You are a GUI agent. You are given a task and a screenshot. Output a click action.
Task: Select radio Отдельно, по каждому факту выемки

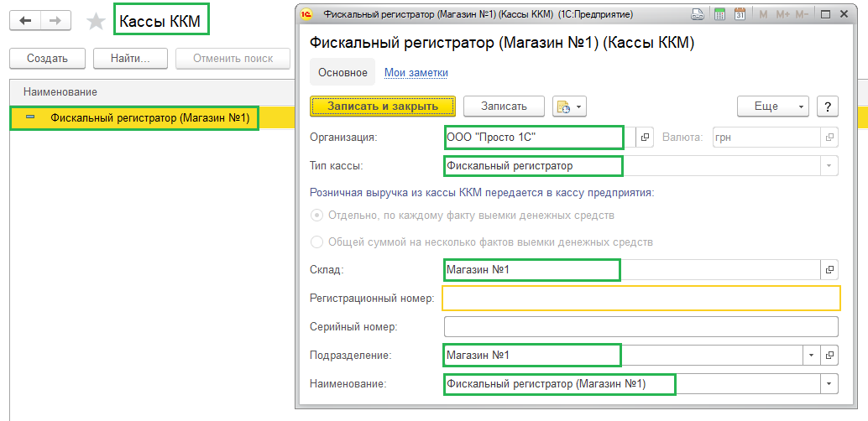coord(316,216)
